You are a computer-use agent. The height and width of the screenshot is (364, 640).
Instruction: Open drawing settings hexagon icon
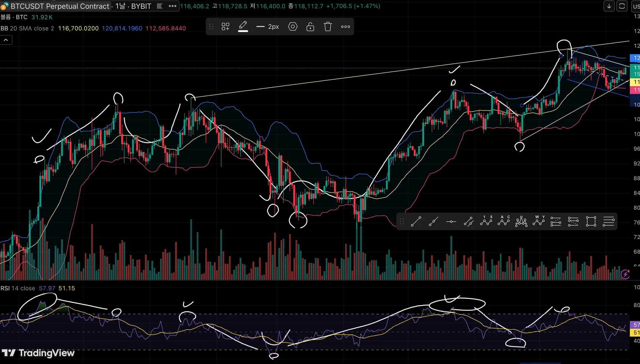[293, 27]
